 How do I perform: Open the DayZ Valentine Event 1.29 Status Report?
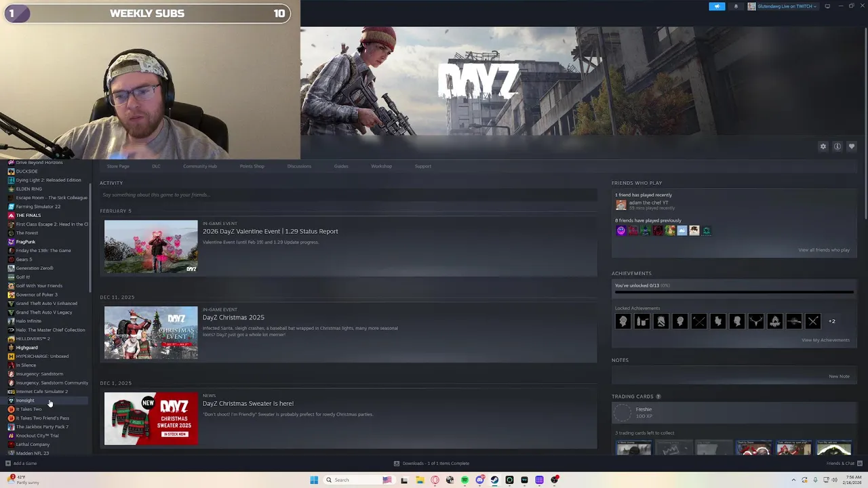coord(270,231)
